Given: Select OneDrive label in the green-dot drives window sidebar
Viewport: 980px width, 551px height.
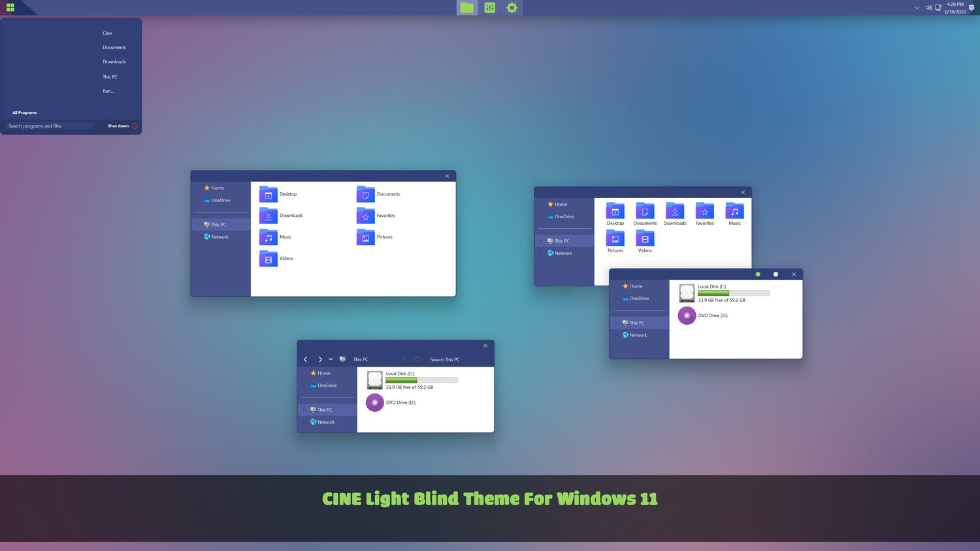Looking at the screenshot, I should coord(640,299).
